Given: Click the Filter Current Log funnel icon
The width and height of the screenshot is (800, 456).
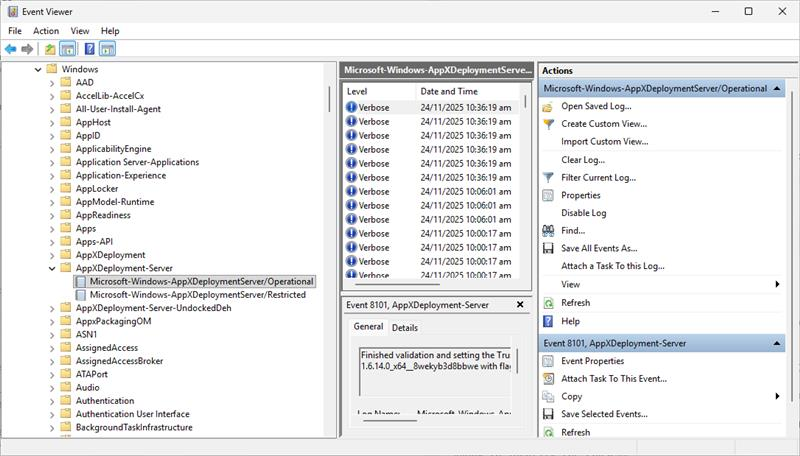Looking at the screenshot, I should [x=548, y=178].
